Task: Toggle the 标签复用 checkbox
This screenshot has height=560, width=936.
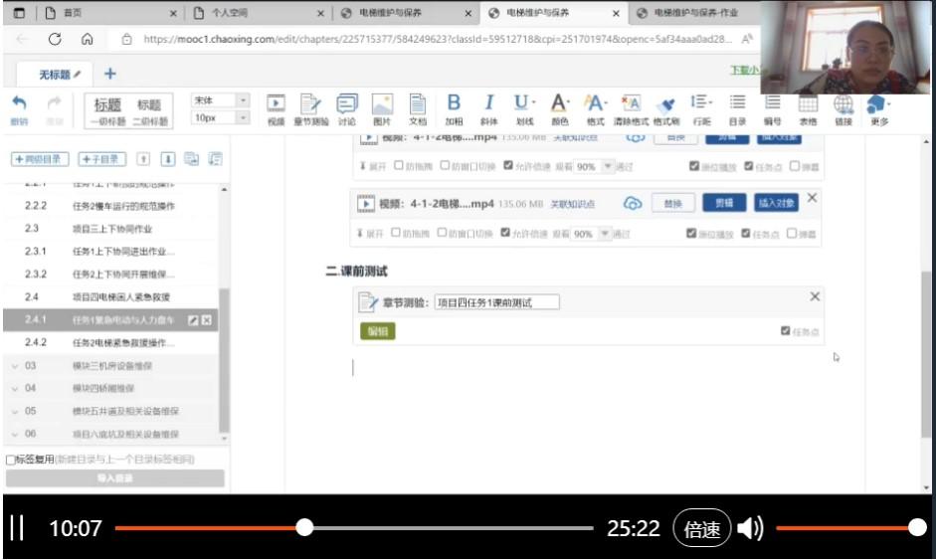Action: pyautogui.click(x=11, y=460)
